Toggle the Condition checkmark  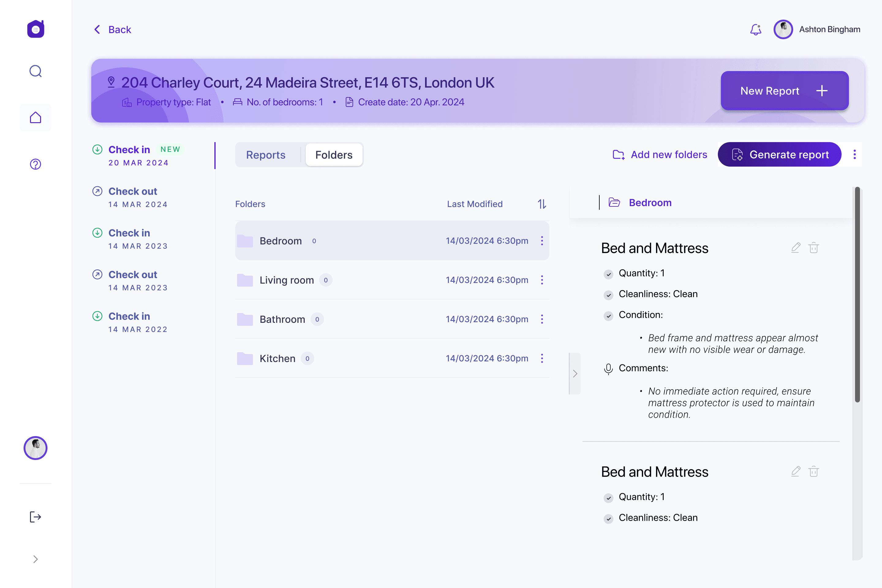[608, 316]
